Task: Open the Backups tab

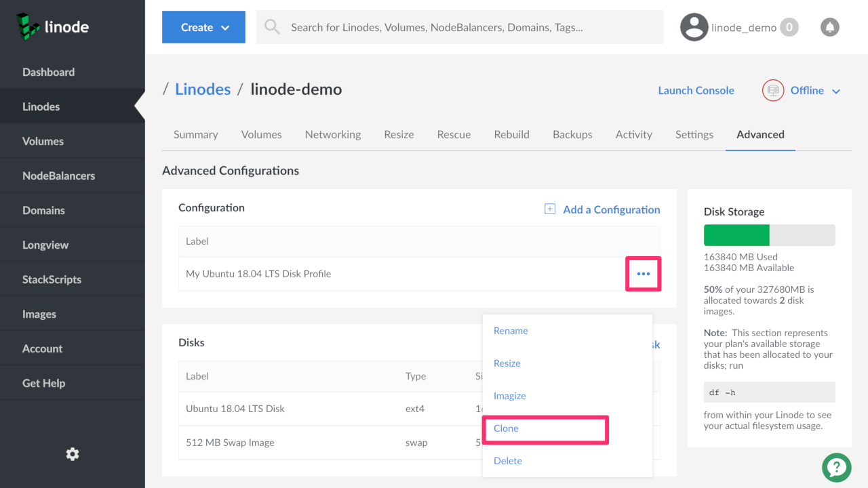Action: 572,134
